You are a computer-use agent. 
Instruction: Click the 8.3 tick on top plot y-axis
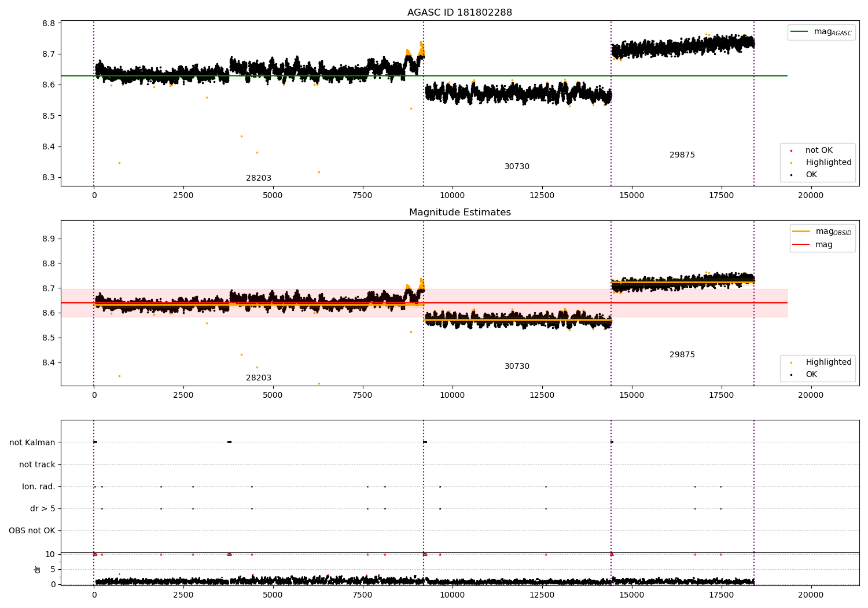pyautogui.click(x=49, y=178)
